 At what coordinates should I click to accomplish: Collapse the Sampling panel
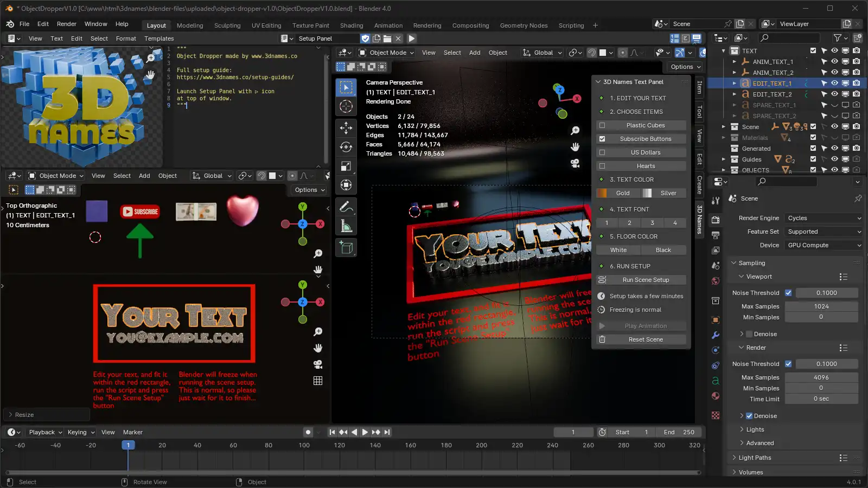(x=751, y=263)
